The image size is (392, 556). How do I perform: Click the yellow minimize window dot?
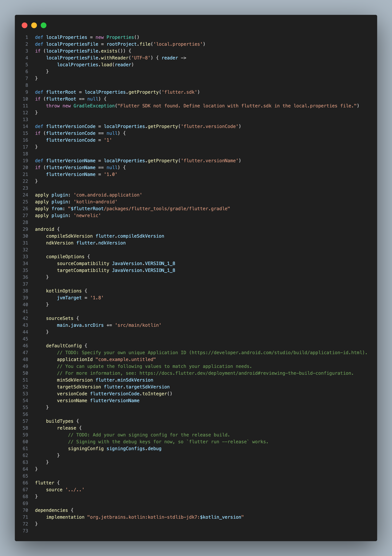click(34, 25)
